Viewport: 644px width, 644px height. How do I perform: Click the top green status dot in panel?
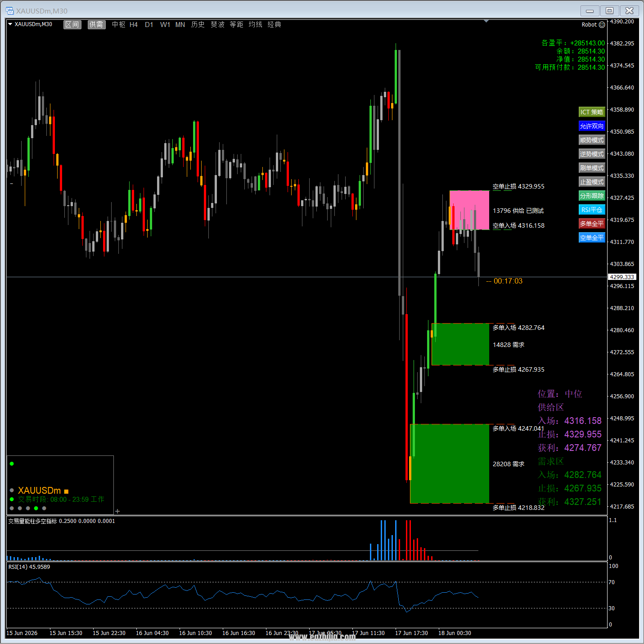12,464
